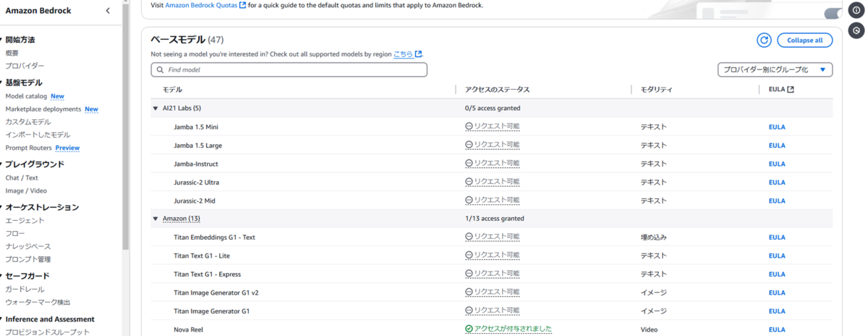Open EULA link for Jurassic-2 Ultra

pos(777,182)
